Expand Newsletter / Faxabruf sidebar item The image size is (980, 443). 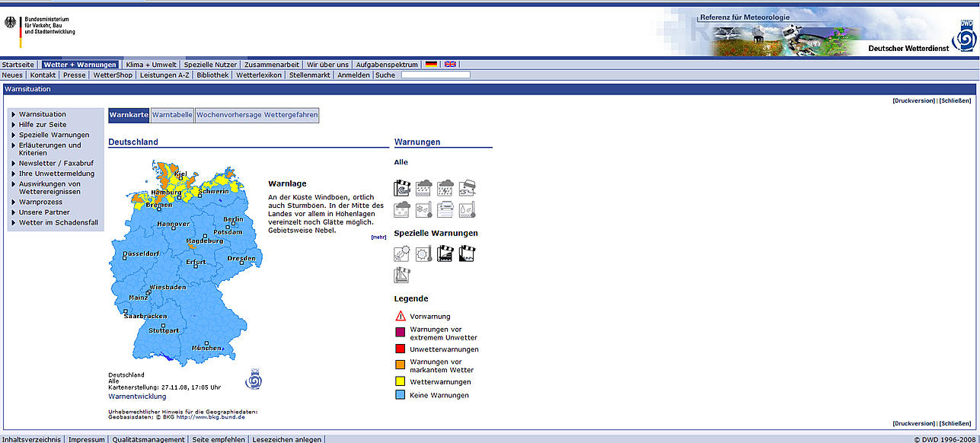pyautogui.click(x=56, y=163)
